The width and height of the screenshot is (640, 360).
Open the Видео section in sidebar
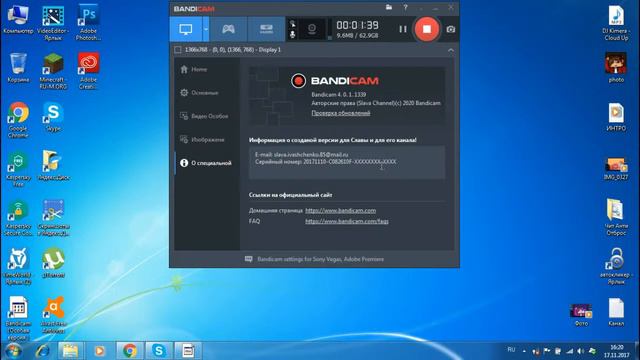point(204,116)
